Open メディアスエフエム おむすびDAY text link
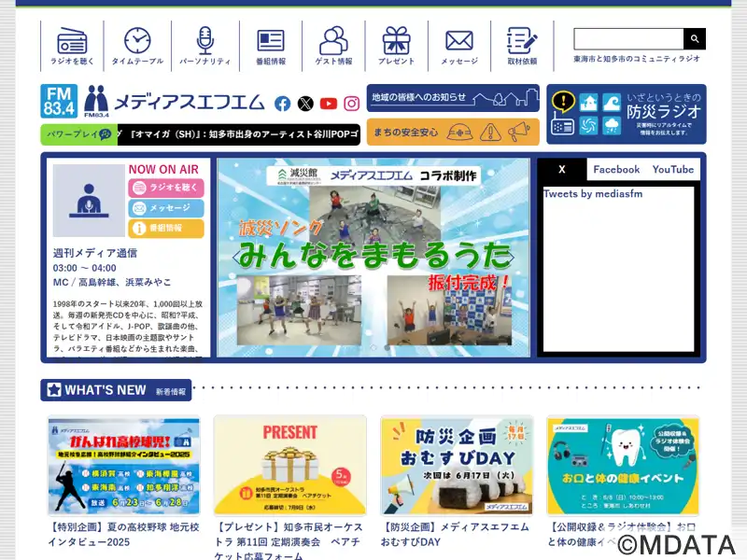Viewport: 747px width, 560px height. [x=455, y=534]
